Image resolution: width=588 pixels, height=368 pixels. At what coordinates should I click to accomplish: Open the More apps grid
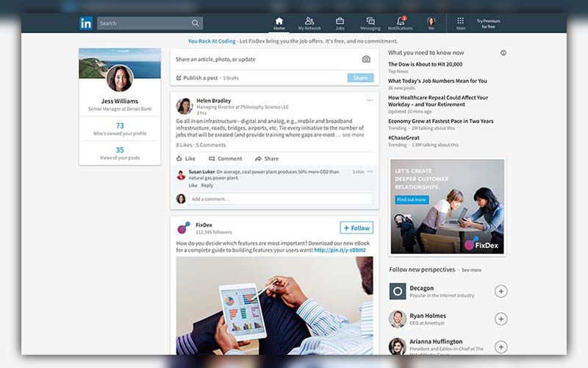(461, 24)
